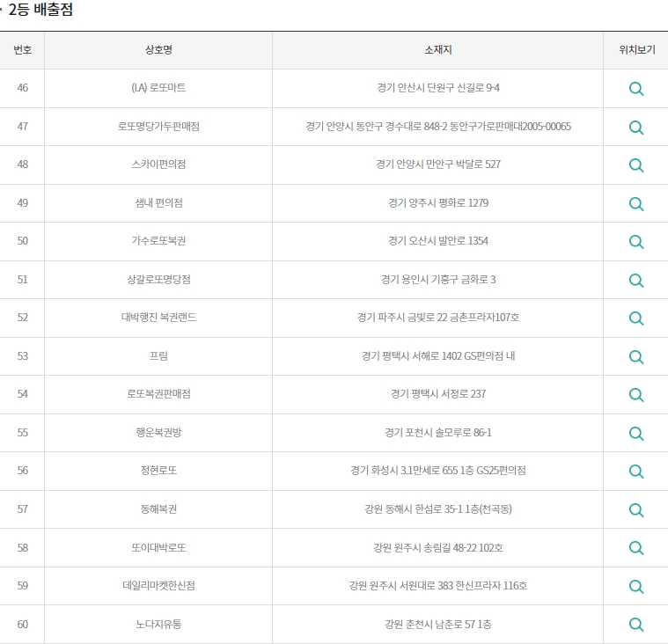Open location view for 로또명당가두판매점
The height and width of the screenshot is (644, 668).
[x=636, y=127]
